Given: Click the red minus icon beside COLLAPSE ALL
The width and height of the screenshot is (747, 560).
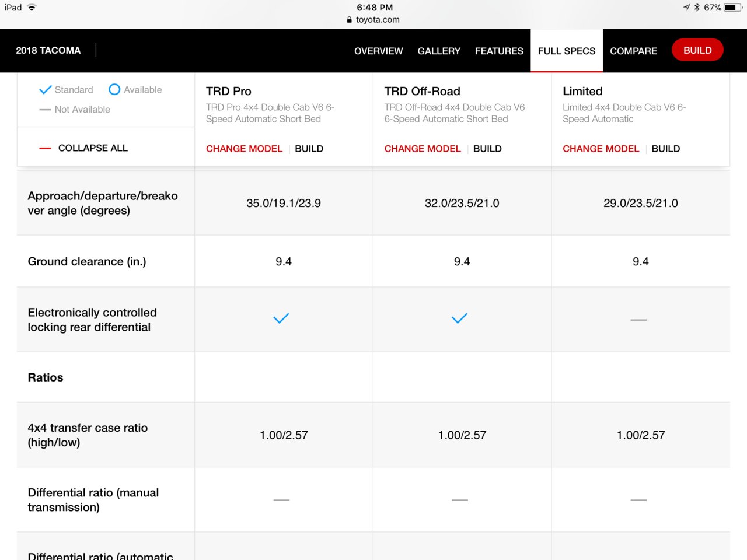Looking at the screenshot, I should [x=45, y=148].
